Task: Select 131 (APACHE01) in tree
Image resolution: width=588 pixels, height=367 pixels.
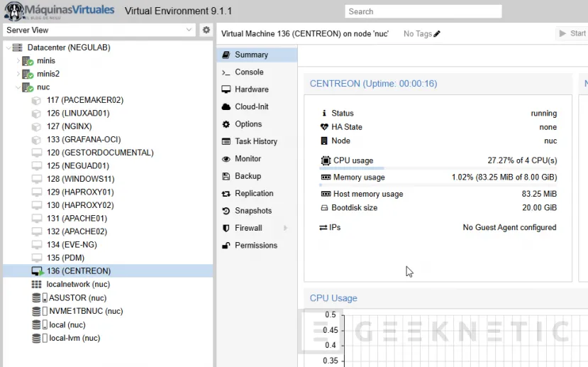Action: pyautogui.click(x=108, y=219)
